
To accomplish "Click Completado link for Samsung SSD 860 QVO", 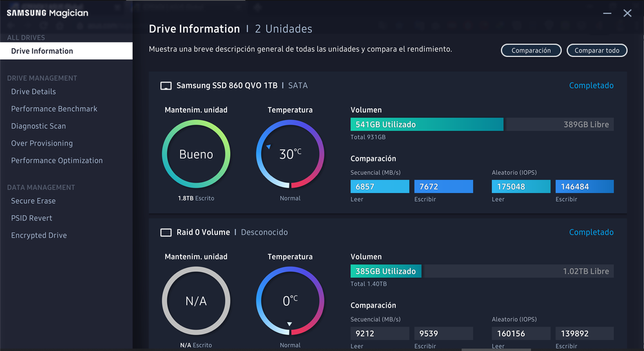I will click(591, 85).
